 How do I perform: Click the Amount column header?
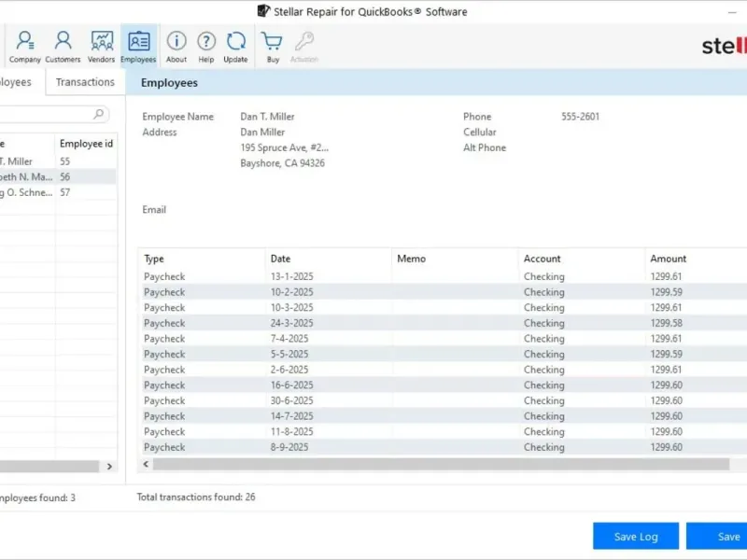tap(669, 259)
